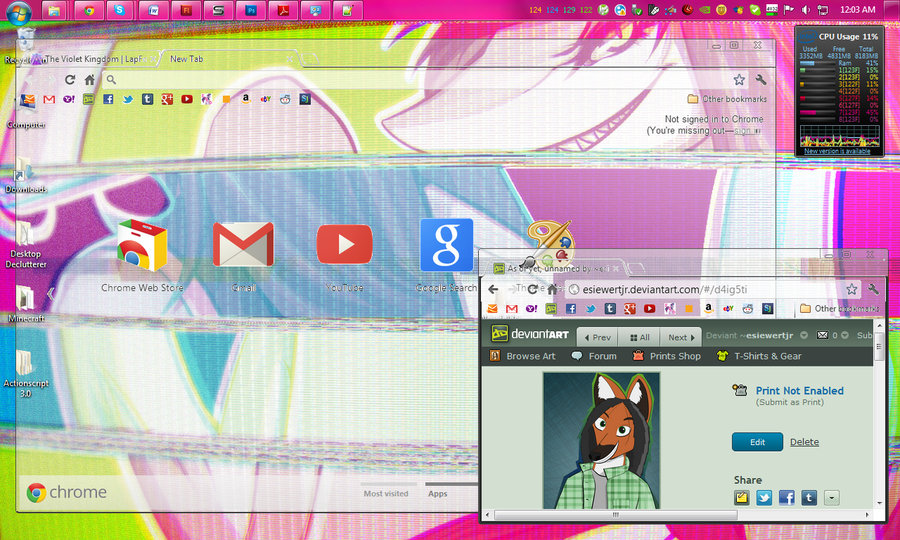Select the New Tab tab
Viewport: 900px width, 540px height.
187,59
